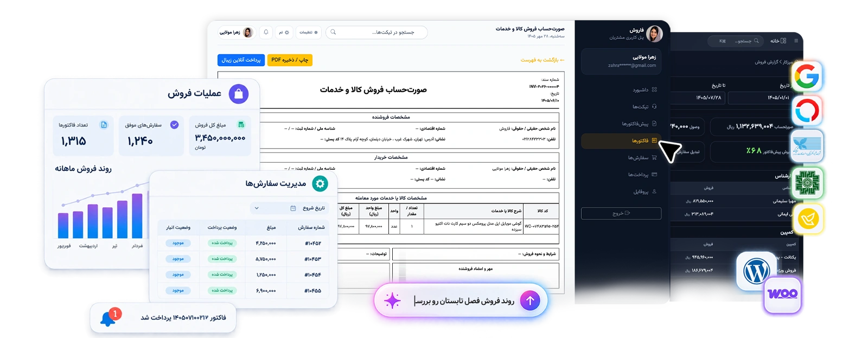Click the amount ۵,۷۵۰,۰۰۰ in orders table

click(x=266, y=259)
